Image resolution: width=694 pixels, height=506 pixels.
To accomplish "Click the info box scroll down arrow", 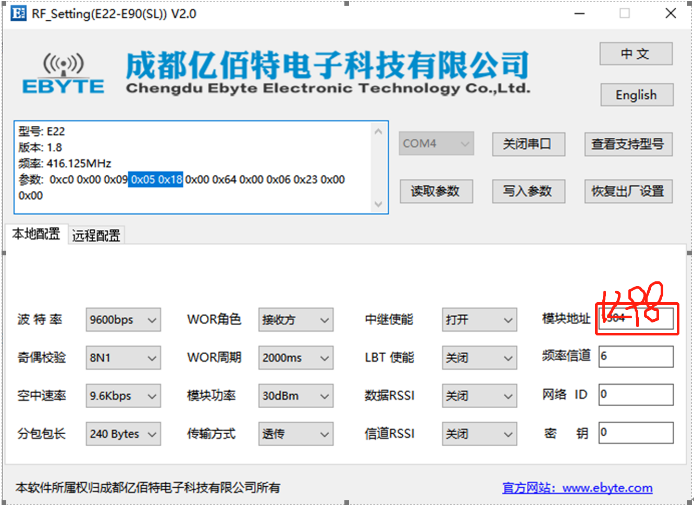I will tap(378, 203).
